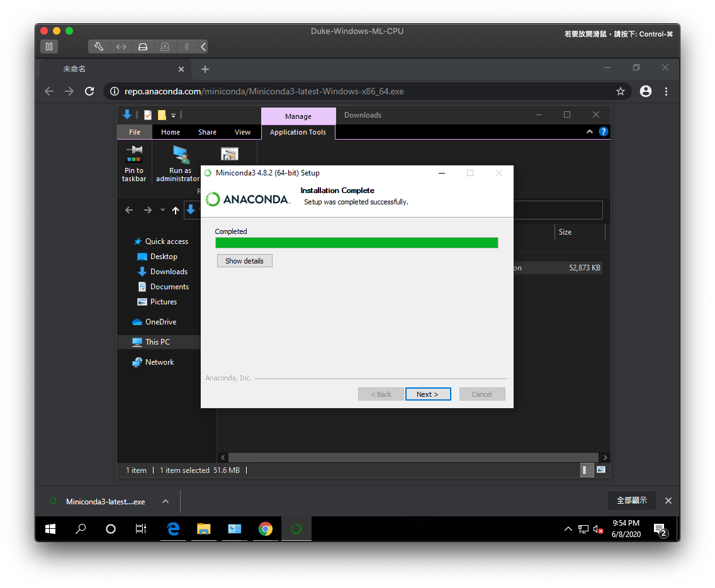Open the Action Center notifications icon
The image size is (715, 588).
[x=659, y=529]
